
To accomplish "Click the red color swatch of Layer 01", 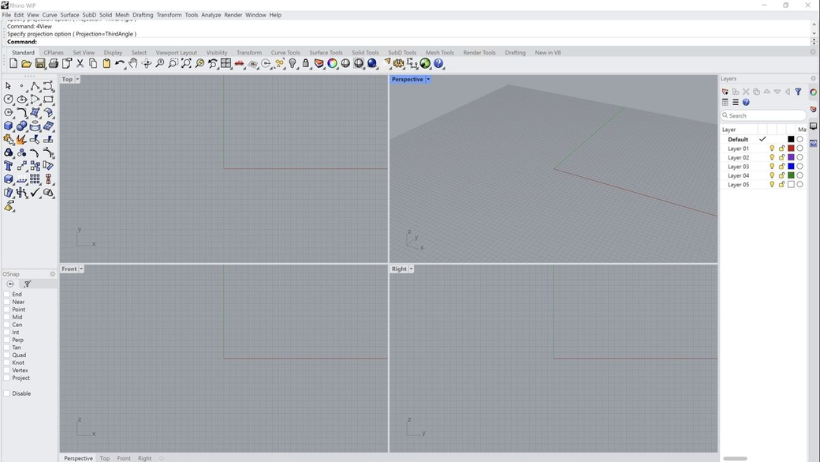I will tap(791, 149).
